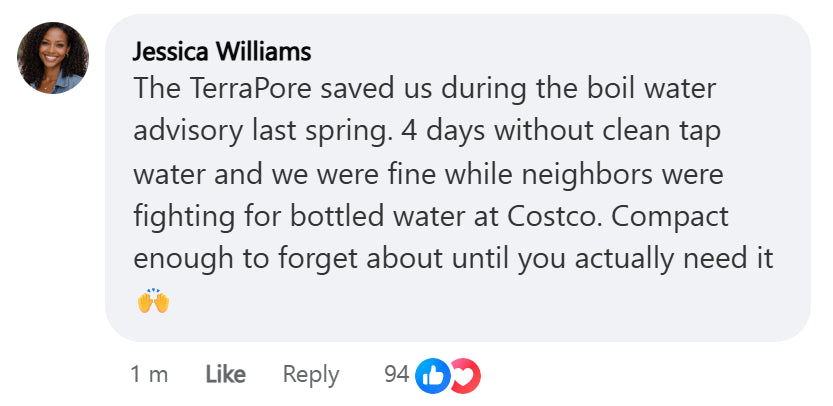Click the red heart reaction icon
Viewport: 833px width, 406px height.
(464, 375)
